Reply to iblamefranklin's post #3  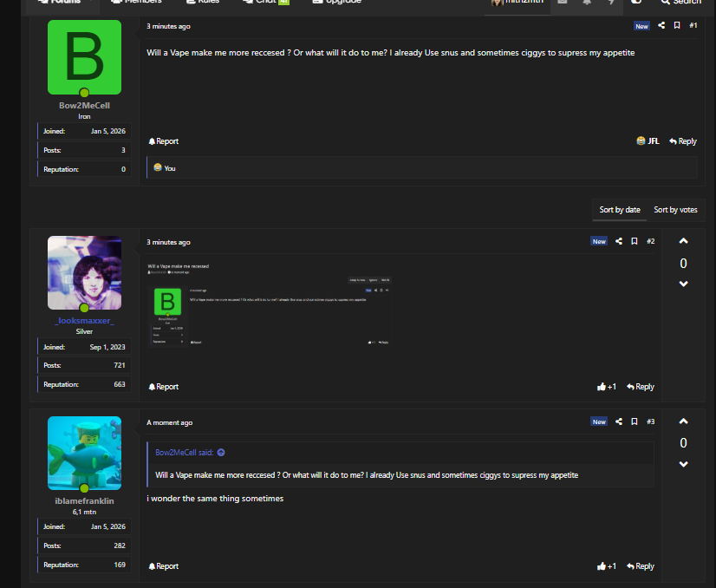(640, 566)
